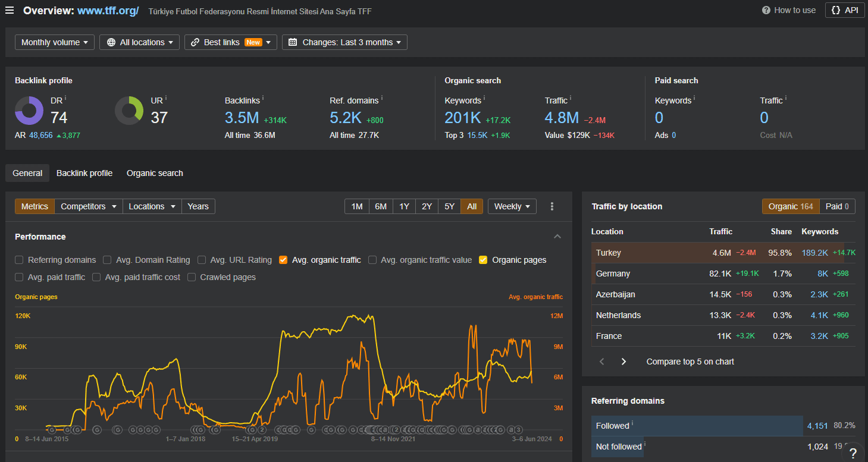Set chart range to 2Y
The width and height of the screenshot is (868, 462).
[427, 206]
